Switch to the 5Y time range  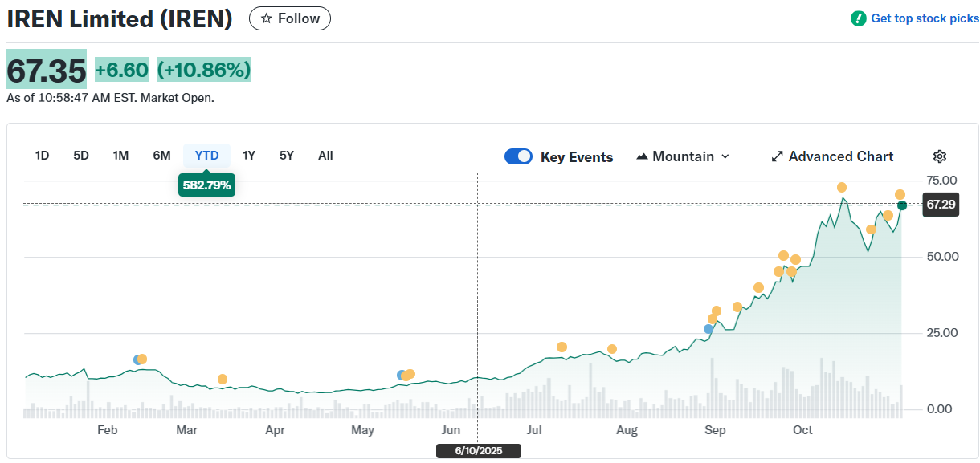tap(287, 156)
